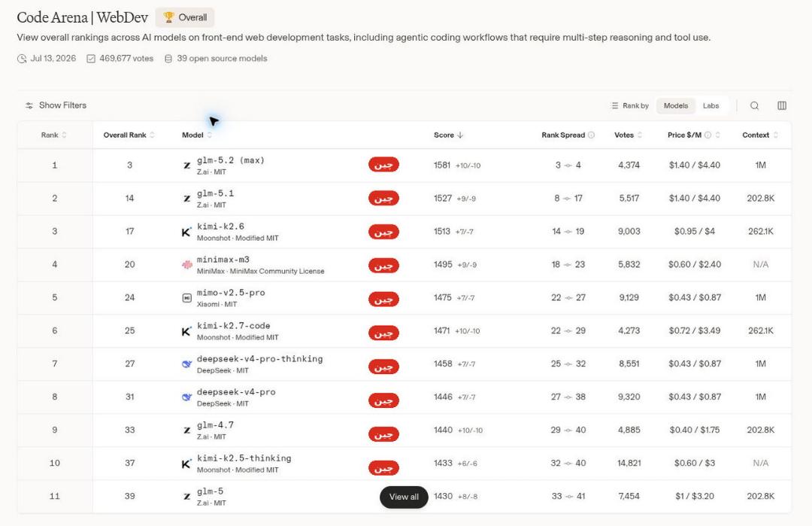812x526 pixels.
Task: Sort by the Price $/M column
Action: pyautogui.click(x=694, y=135)
